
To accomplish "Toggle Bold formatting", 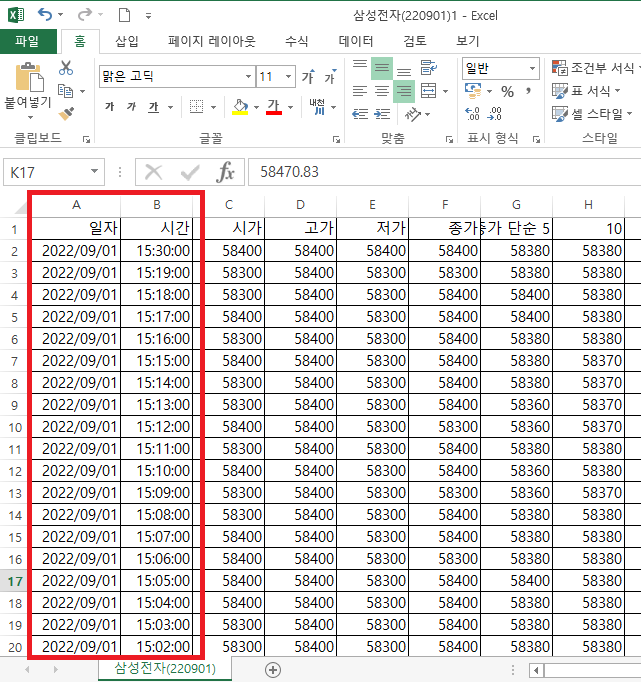I will coord(110,107).
